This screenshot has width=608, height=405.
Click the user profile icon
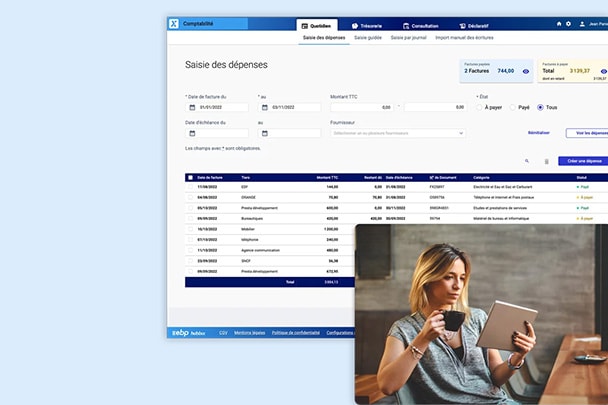point(582,24)
